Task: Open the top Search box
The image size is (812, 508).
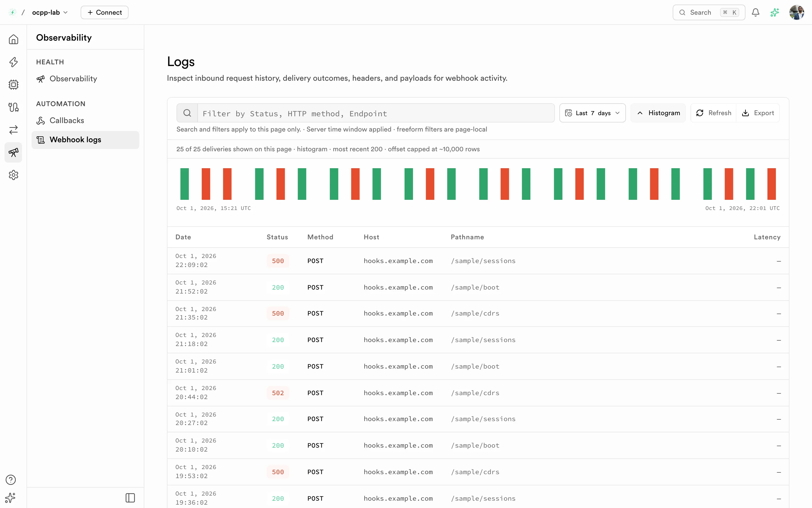Action: pyautogui.click(x=709, y=12)
